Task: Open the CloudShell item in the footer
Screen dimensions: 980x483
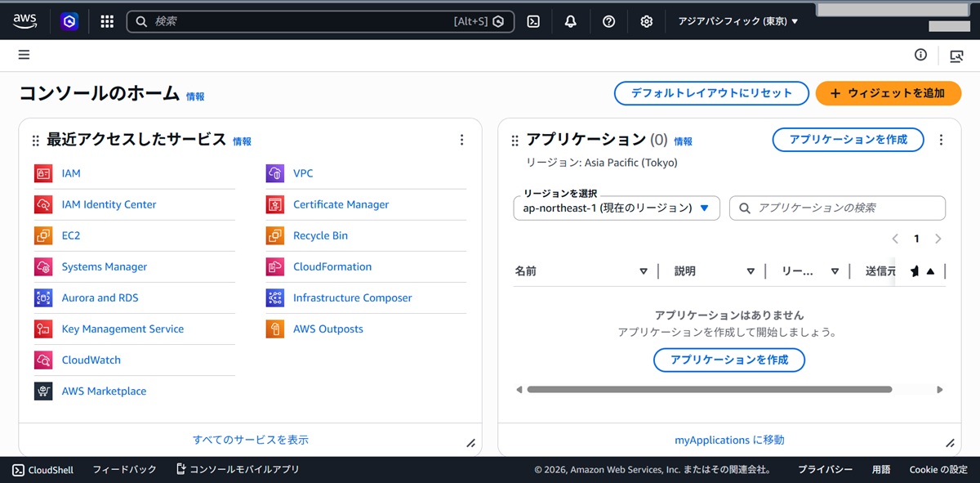Action: 42,470
